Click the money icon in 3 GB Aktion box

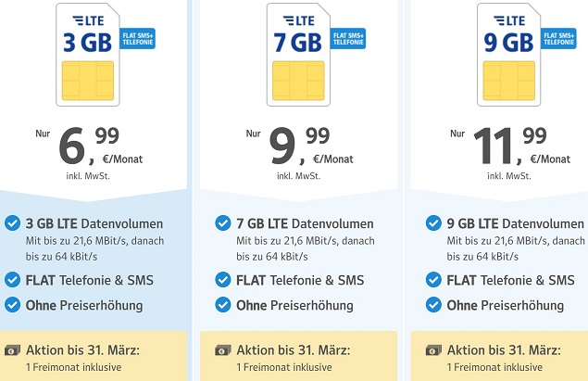coord(12,350)
